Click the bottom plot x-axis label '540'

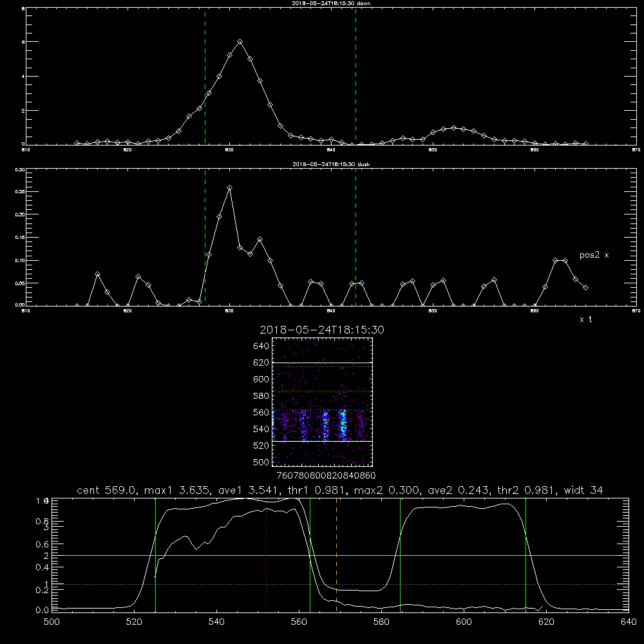[x=216, y=622]
